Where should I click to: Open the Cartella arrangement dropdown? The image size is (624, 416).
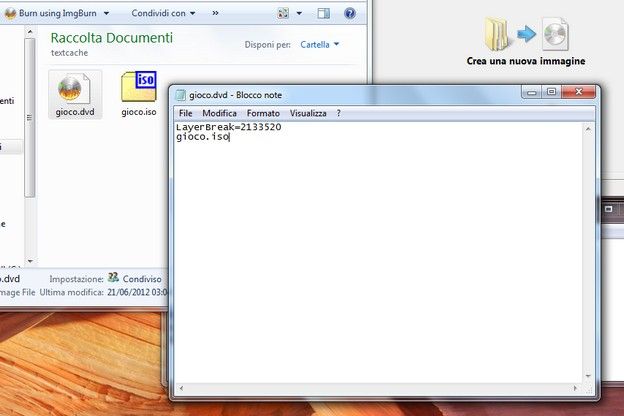pyautogui.click(x=320, y=44)
